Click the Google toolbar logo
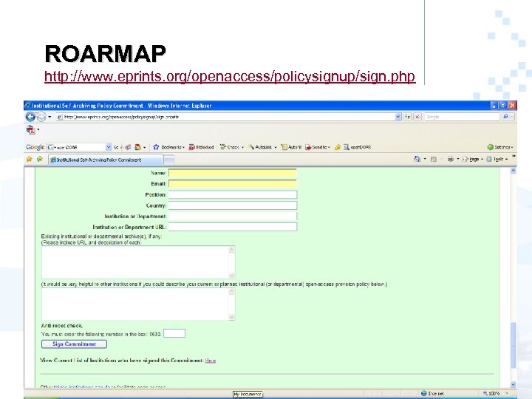532x399 pixels. 35,147
